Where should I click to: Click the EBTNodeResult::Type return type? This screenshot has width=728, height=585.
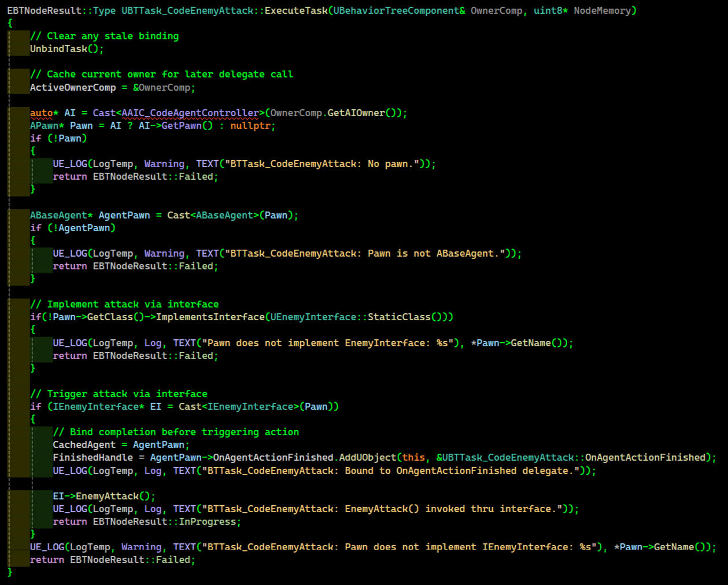click(61, 10)
